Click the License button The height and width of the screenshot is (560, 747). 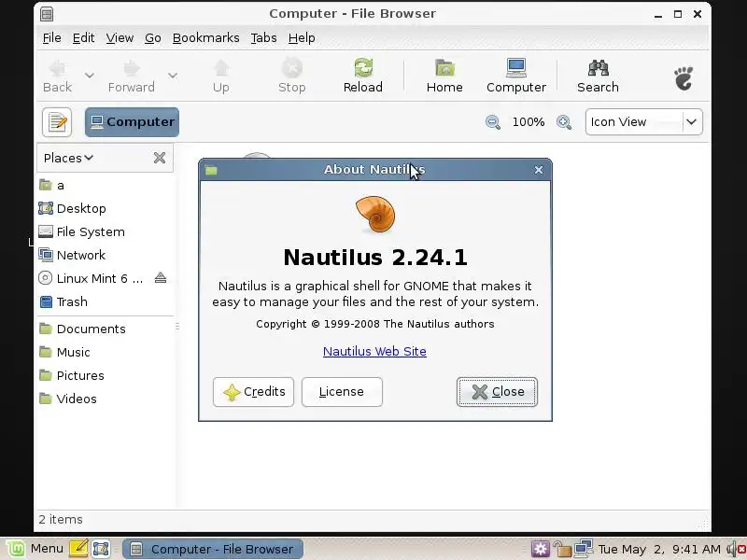coord(342,392)
